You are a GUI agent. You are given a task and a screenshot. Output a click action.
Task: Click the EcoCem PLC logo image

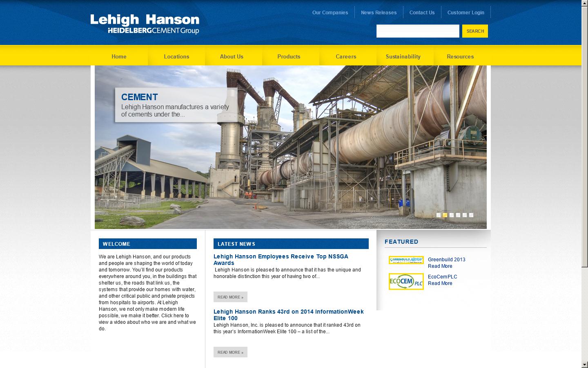click(406, 282)
